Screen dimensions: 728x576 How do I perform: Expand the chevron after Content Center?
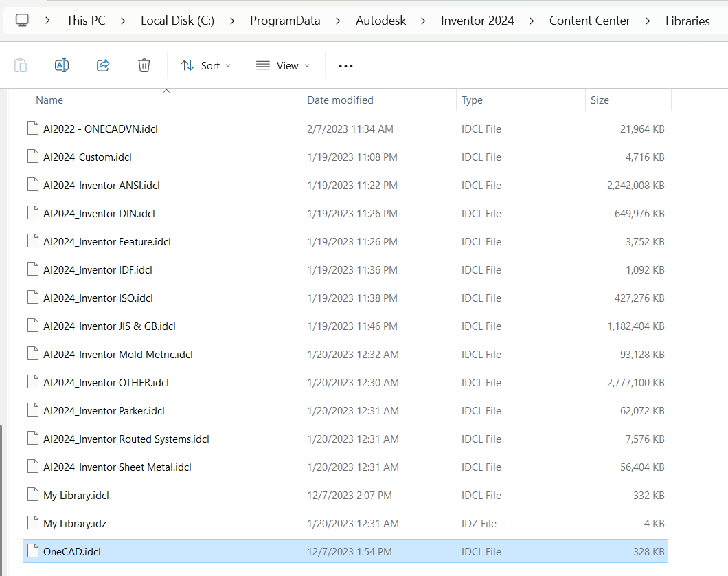point(648,21)
